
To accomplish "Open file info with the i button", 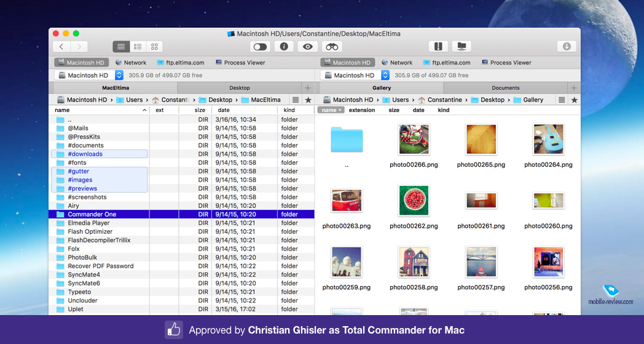I will [284, 47].
